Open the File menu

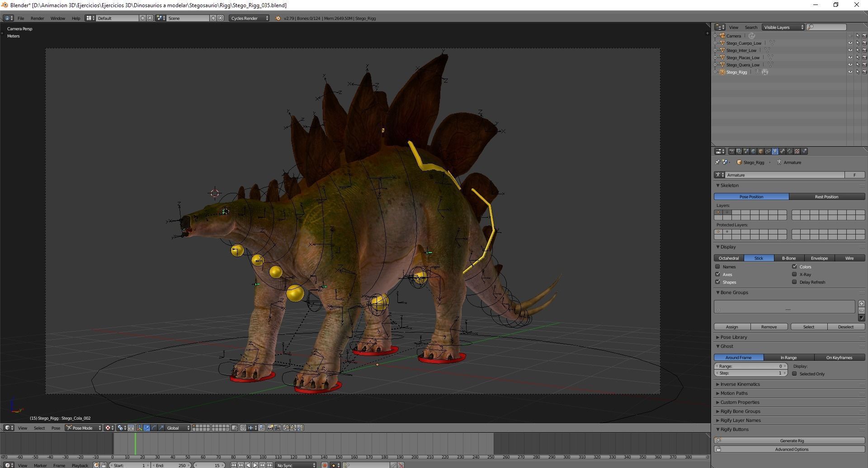coord(21,19)
